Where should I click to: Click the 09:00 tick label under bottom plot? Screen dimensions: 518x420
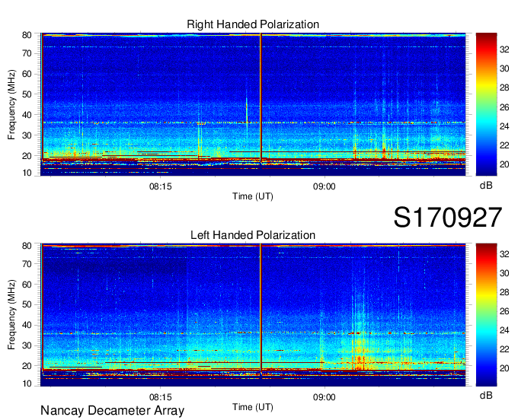pyautogui.click(x=324, y=397)
